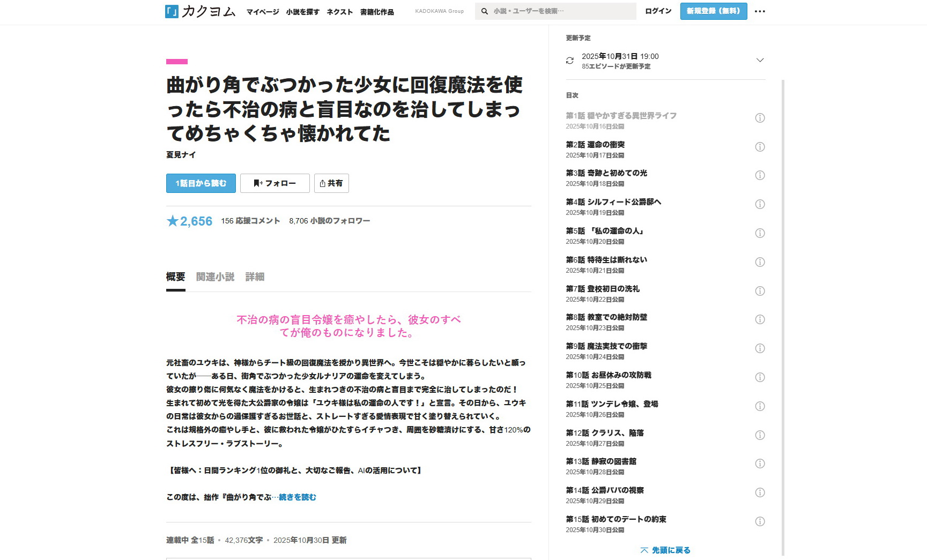Click the 1話目から読む button
The height and width of the screenshot is (560, 927).
click(x=201, y=183)
